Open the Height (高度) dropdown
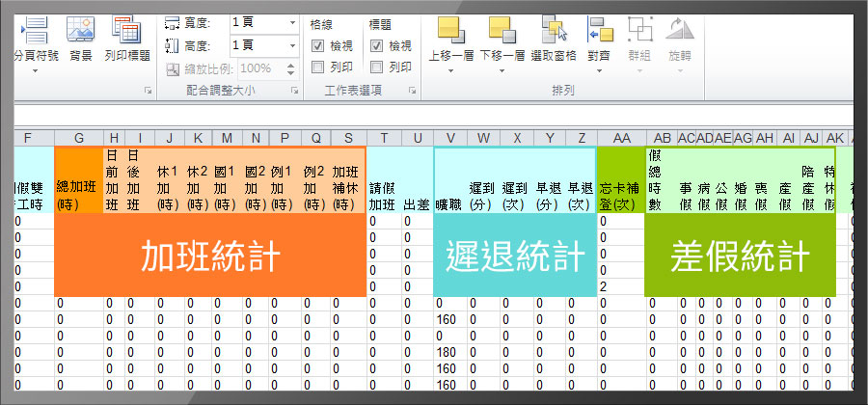This screenshot has width=868, height=405. point(292,45)
